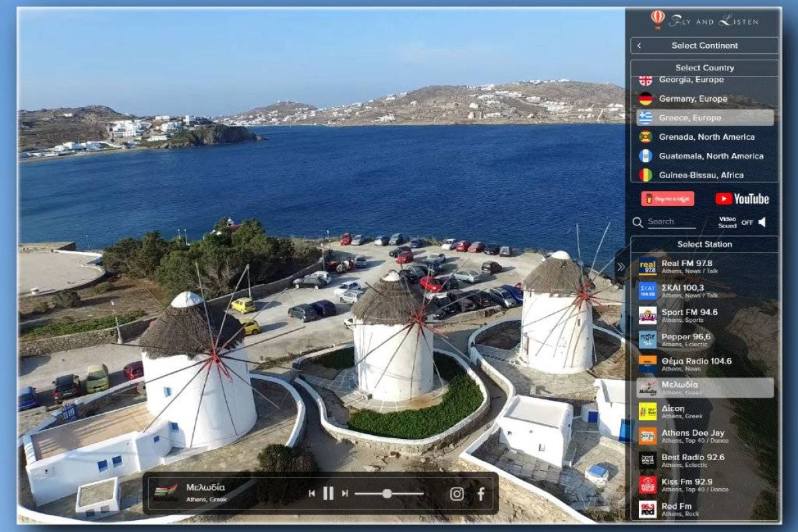798x532 pixels.
Task: Expand the Select Country header
Action: (x=704, y=68)
